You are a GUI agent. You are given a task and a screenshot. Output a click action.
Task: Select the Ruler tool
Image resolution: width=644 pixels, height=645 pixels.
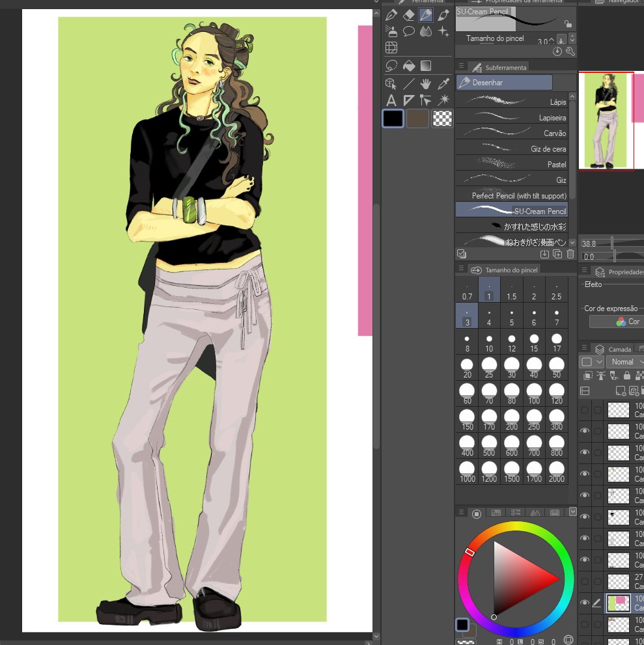click(409, 100)
